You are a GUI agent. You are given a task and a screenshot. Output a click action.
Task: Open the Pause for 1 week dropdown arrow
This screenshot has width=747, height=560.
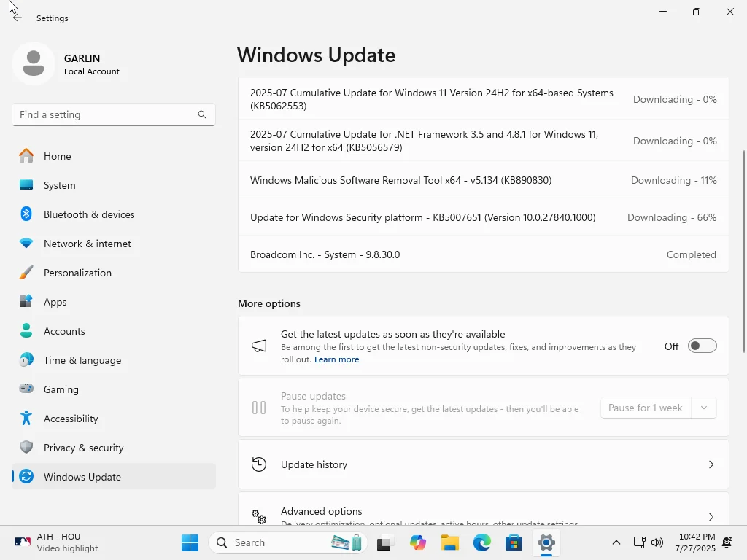tap(704, 408)
